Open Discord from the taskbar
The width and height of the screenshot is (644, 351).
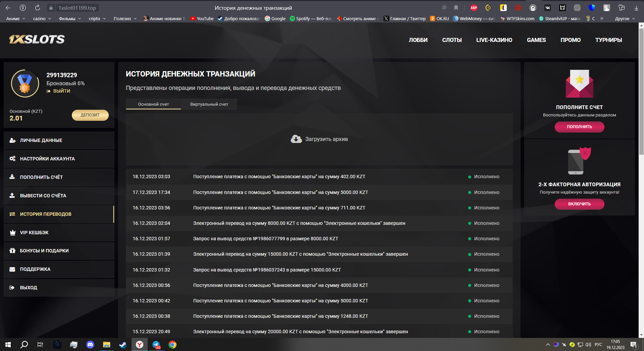[90, 345]
